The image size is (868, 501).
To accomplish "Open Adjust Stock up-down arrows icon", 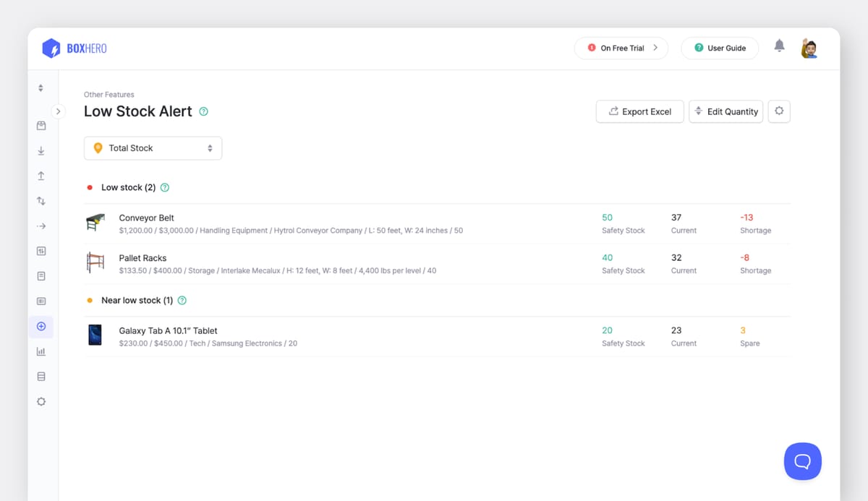I will point(41,201).
